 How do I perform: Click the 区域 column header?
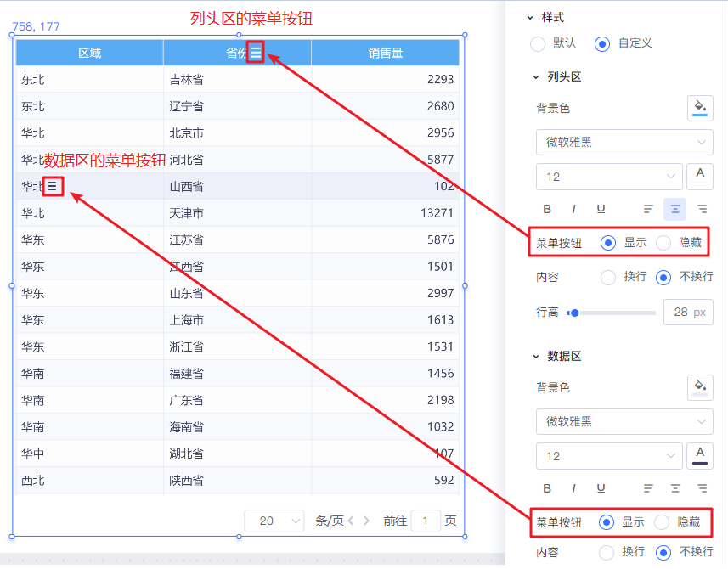[89, 53]
